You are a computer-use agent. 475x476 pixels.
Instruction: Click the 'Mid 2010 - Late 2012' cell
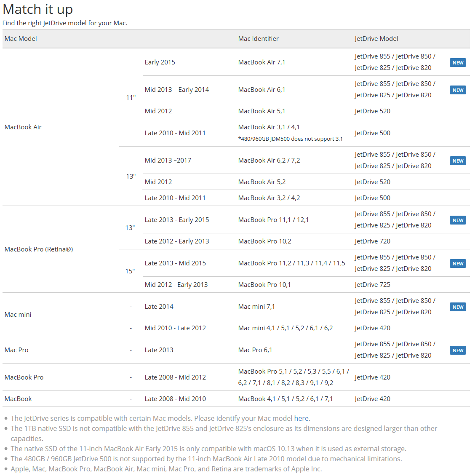(x=176, y=328)
